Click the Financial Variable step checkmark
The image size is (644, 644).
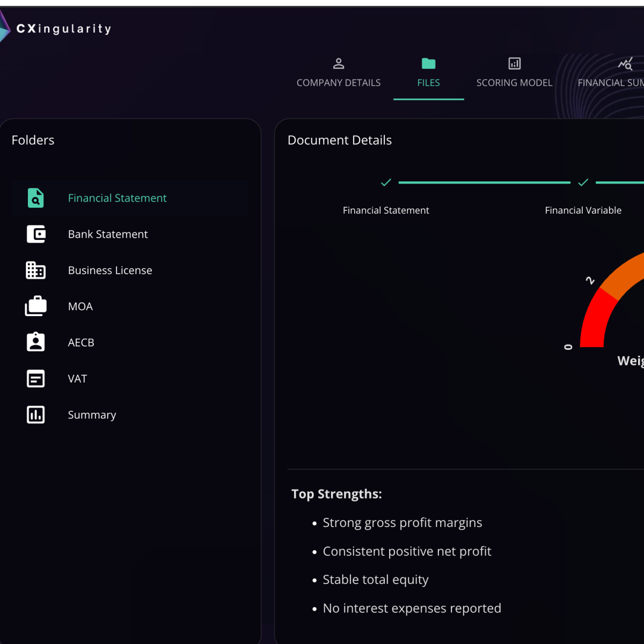pyautogui.click(x=583, y=182)
